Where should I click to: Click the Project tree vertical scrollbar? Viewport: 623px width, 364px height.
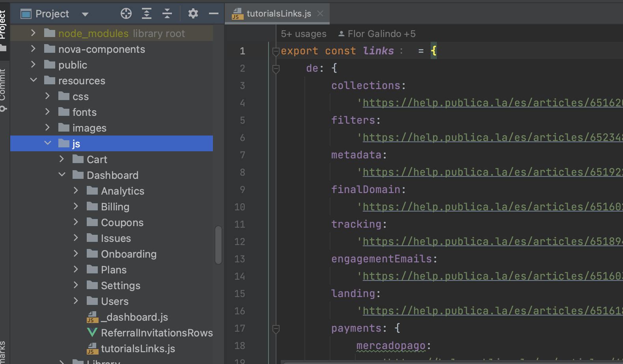pos(218,245)
